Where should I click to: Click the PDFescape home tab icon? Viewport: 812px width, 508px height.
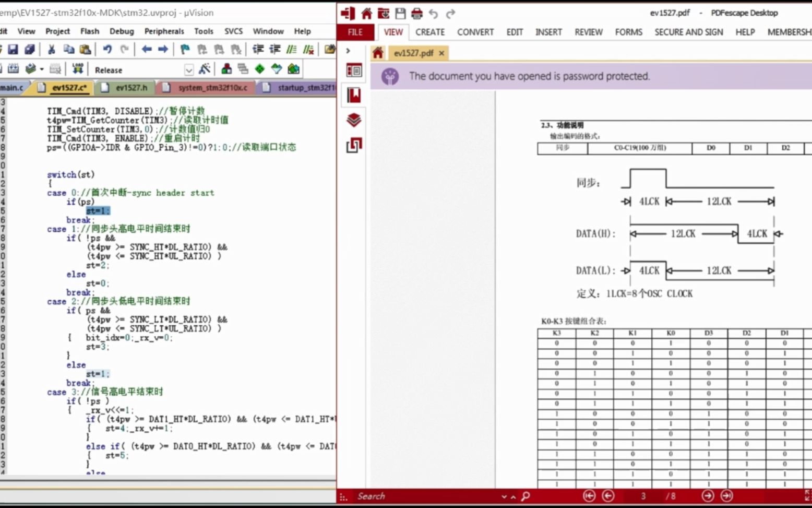coord(378,53)
